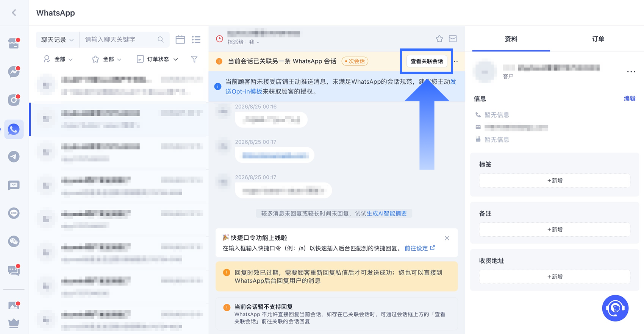The image size is (644, 334).
Task: Star the current conversation
Action: point(439,39)
